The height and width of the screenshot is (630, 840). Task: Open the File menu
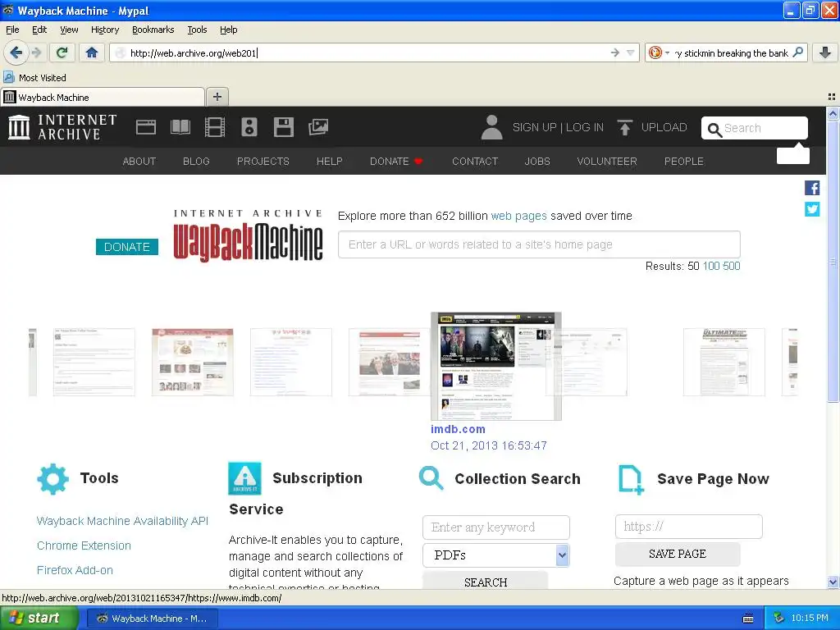coord(12,30)
